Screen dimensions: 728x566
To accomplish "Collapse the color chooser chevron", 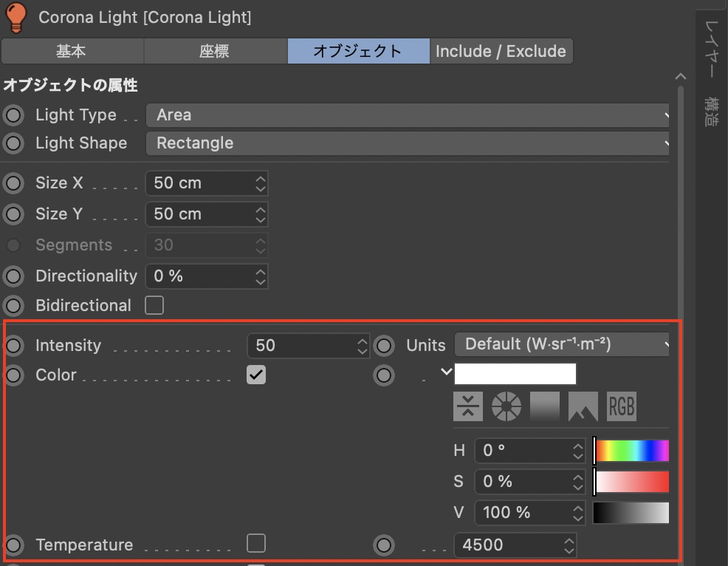I will [445, 372].
